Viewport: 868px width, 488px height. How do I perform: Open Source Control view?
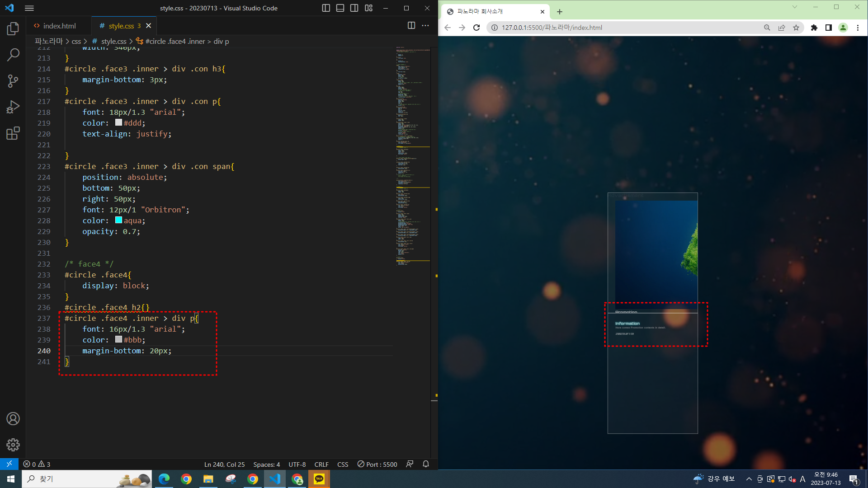(x=13, y=81)
